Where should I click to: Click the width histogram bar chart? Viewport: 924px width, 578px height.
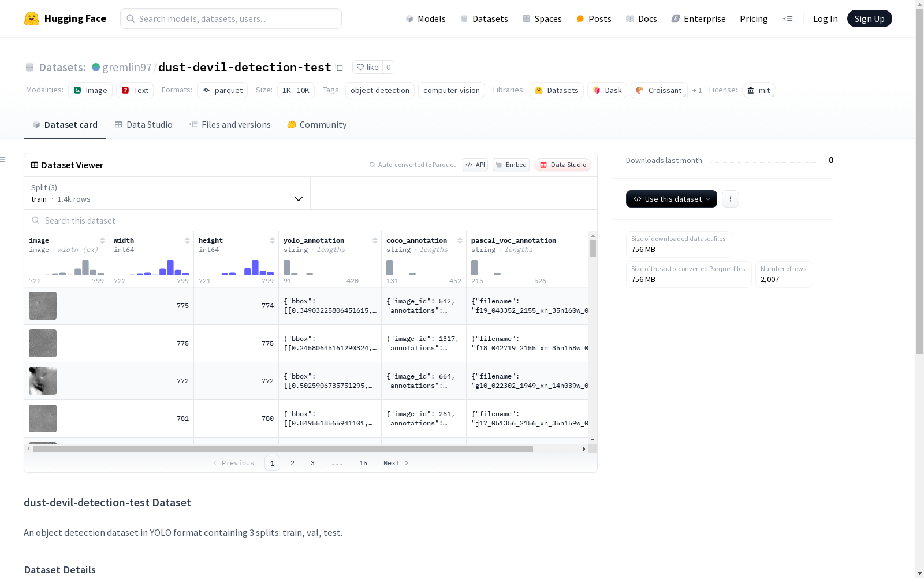coord(151,267)
